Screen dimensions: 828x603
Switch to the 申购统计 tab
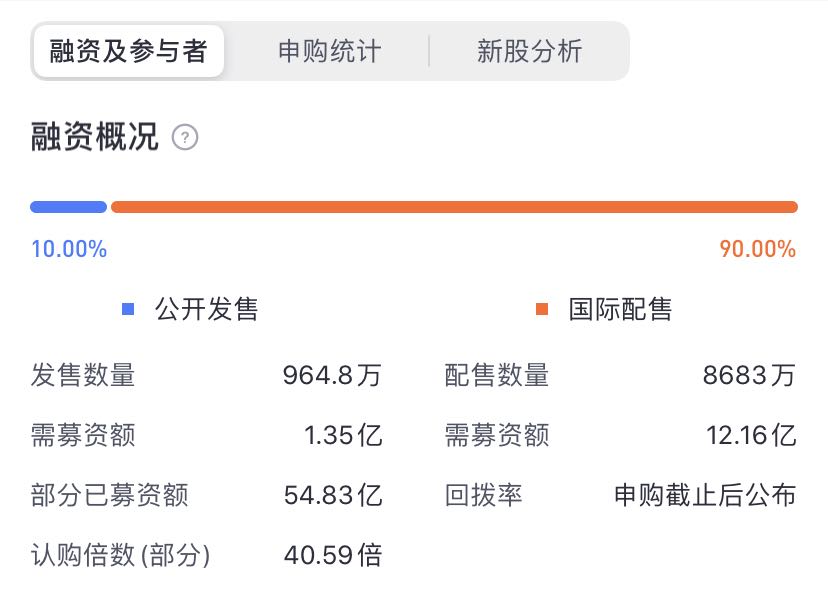(329, 52)
